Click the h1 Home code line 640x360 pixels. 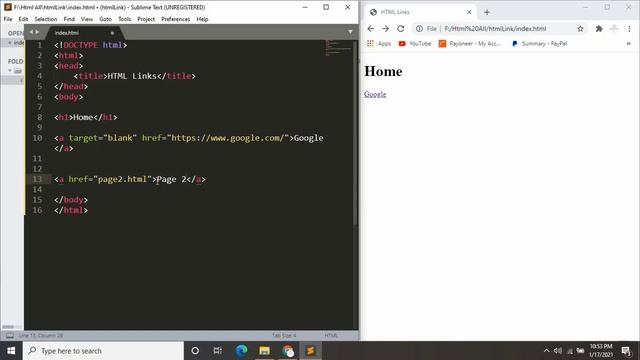[x=86, y=117]
